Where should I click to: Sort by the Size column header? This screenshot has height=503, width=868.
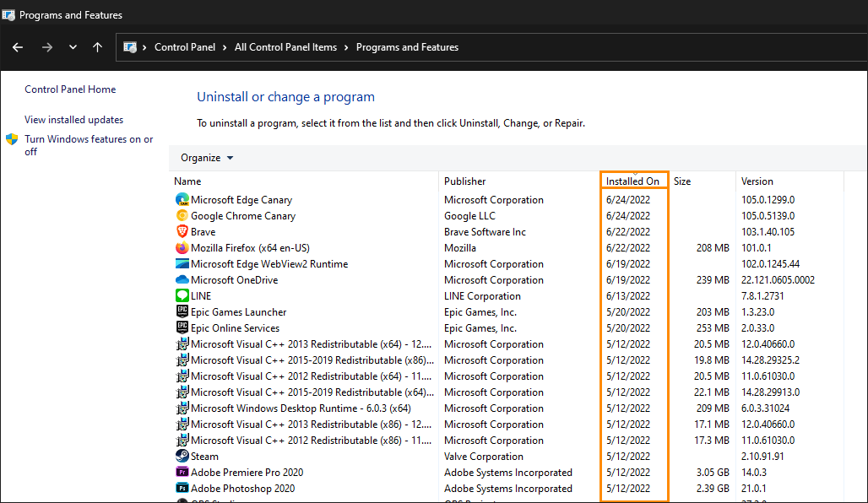click(682, 181)
